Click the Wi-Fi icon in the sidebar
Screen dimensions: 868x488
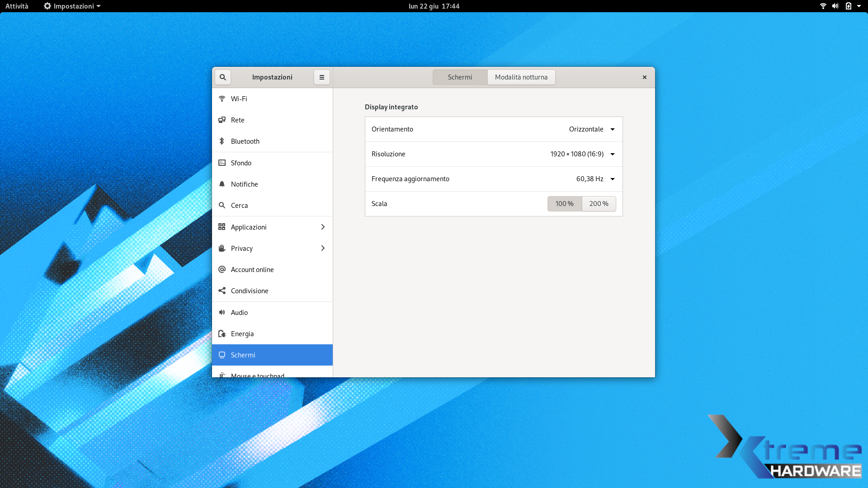click(222, 99)
